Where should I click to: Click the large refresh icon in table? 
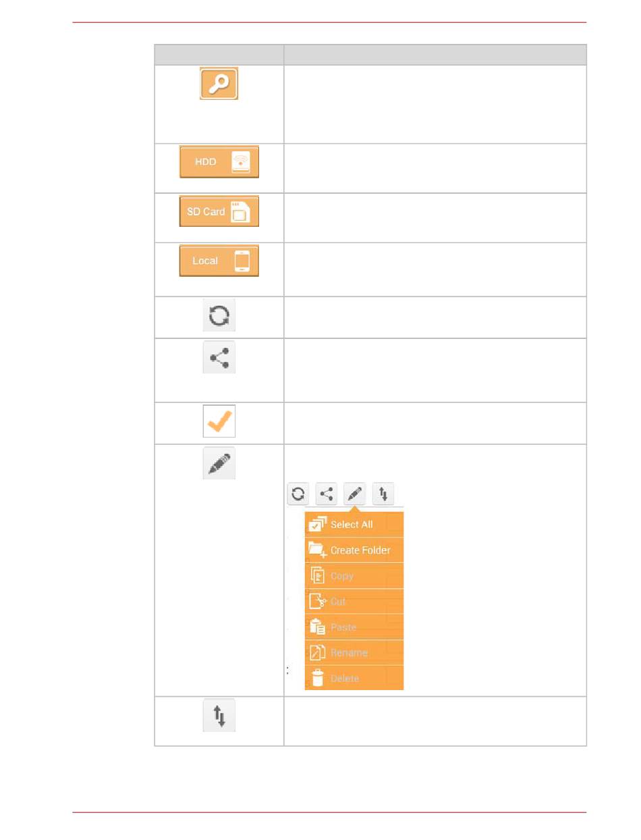pyautogui.click(x=219, y=316)
